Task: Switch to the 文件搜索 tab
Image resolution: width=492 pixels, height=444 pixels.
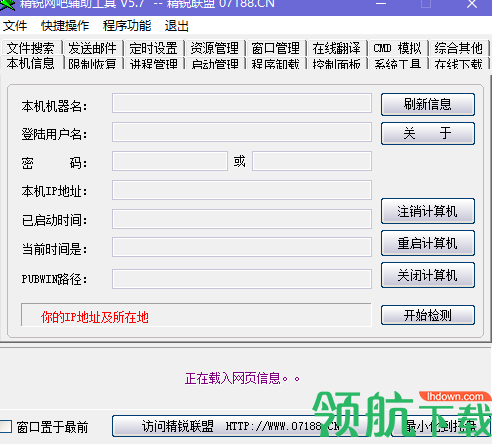Action: (x=31, y=48)
